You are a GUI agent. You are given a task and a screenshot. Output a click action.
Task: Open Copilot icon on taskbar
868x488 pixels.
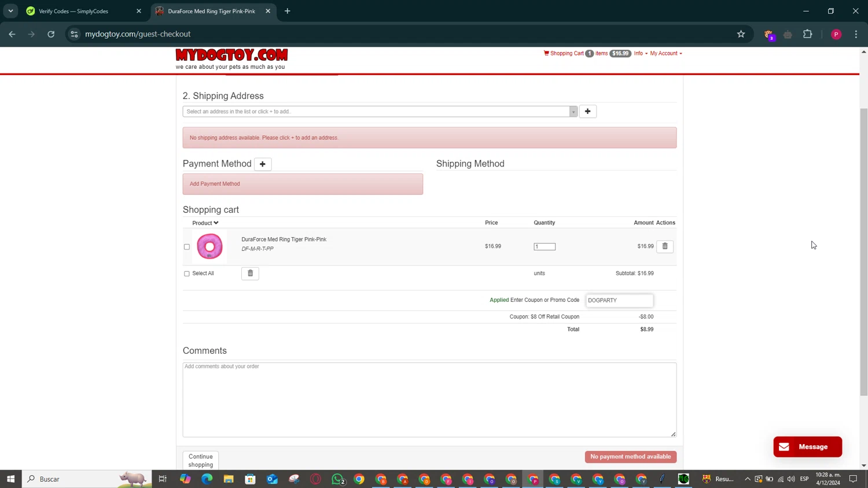click(x=185, y=479)
